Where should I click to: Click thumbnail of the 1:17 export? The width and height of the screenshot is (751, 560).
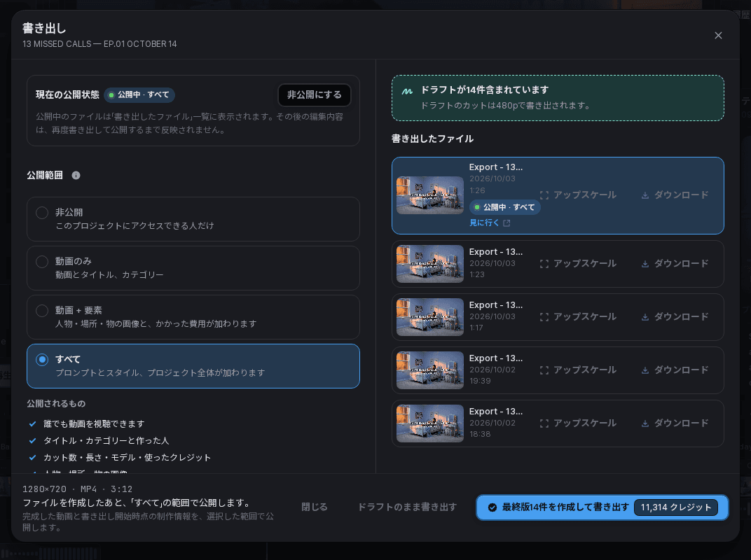click(430, 317)
